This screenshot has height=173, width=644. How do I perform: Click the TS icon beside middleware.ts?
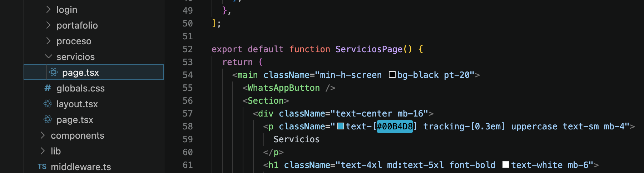pyautogui.click(x=42, y=167)
